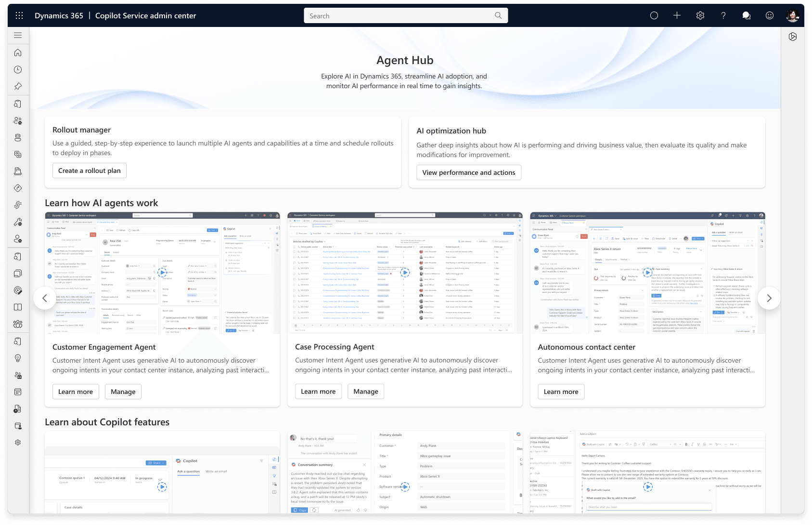Image resolution: width=812 pixels, height=525 pixels.
Task: Click the circle icon in top bar
Action: tap(654, 15)
